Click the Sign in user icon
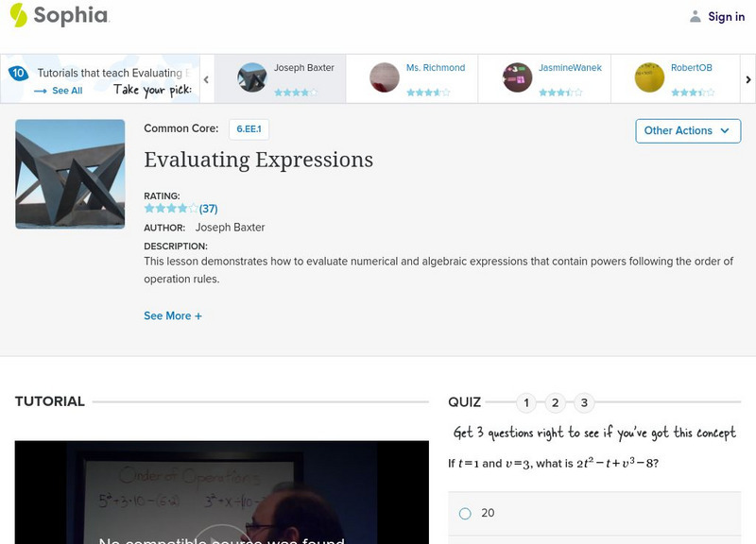 pos(696,16)
